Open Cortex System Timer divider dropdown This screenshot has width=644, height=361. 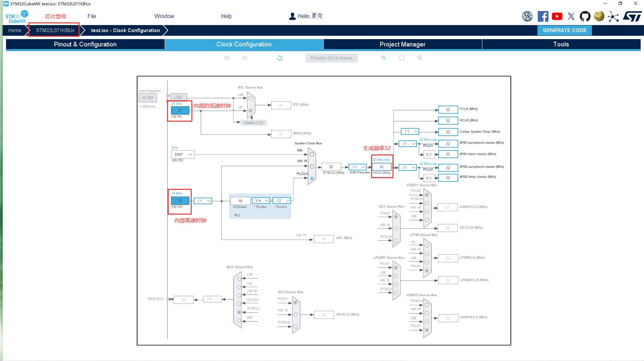[x=410, y=131]
